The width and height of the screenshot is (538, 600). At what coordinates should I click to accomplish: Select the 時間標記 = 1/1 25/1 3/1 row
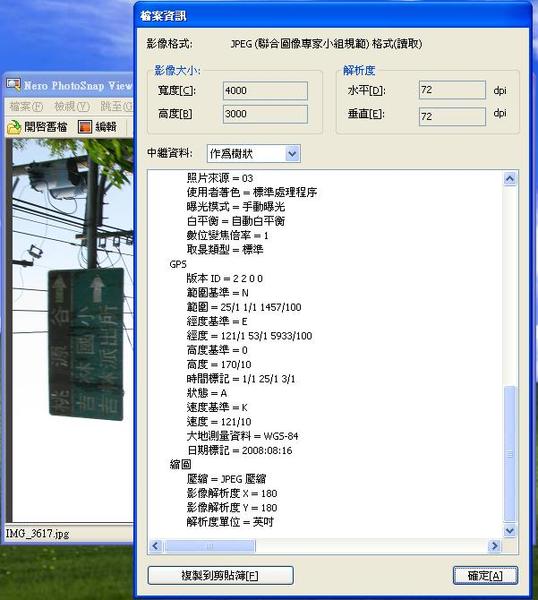coord(241,379)
